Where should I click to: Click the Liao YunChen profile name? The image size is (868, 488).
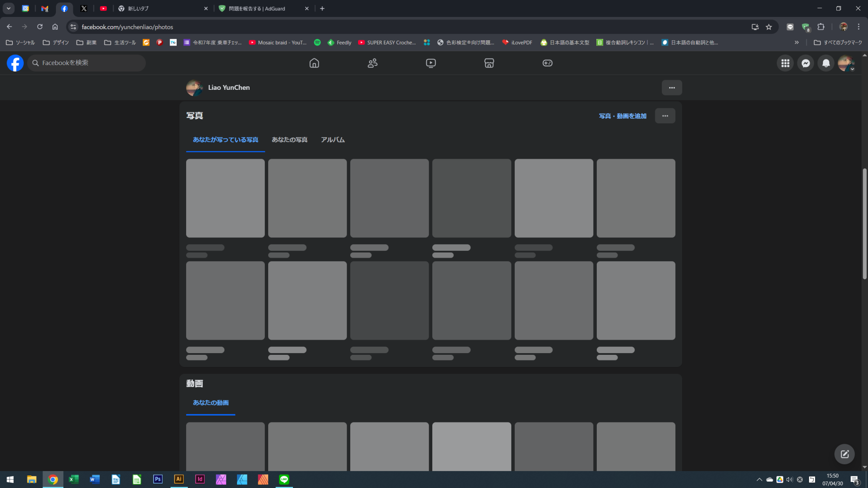[229, 87]
